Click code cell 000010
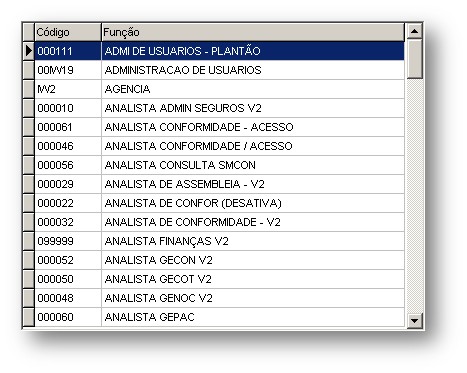The image size is (467, 373). 68,108
